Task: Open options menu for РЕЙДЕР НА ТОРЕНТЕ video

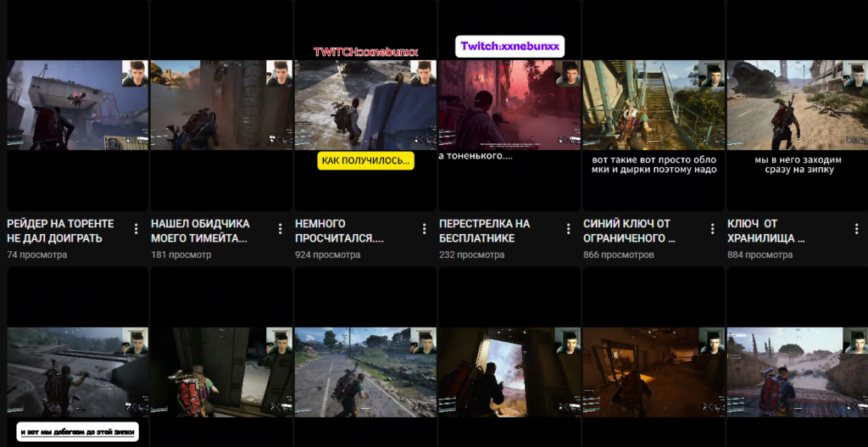Action: [x=136, y=229]
